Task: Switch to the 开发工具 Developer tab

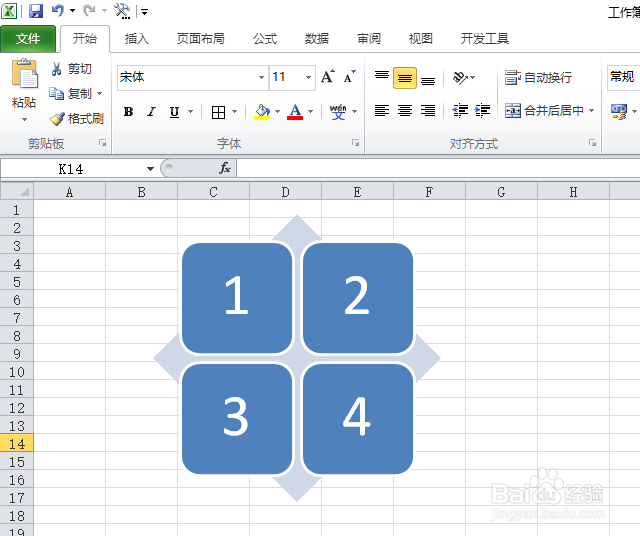Action: (484, 39)
